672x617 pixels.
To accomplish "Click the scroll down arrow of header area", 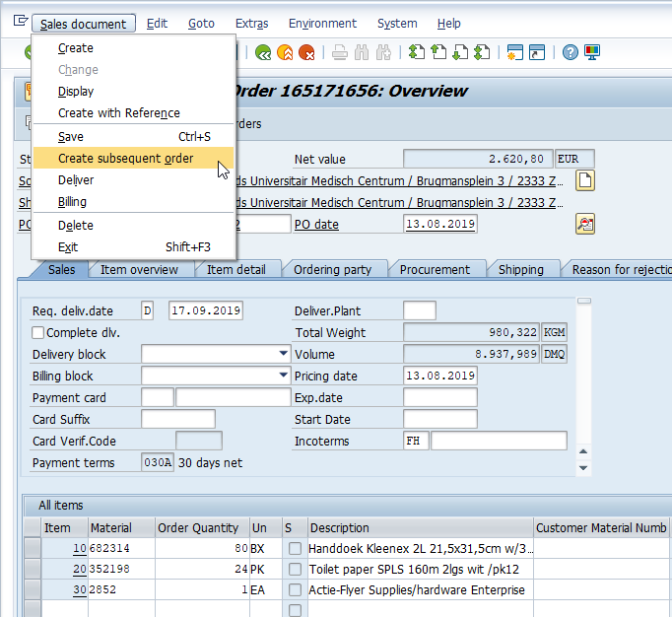I will point(583,468).
